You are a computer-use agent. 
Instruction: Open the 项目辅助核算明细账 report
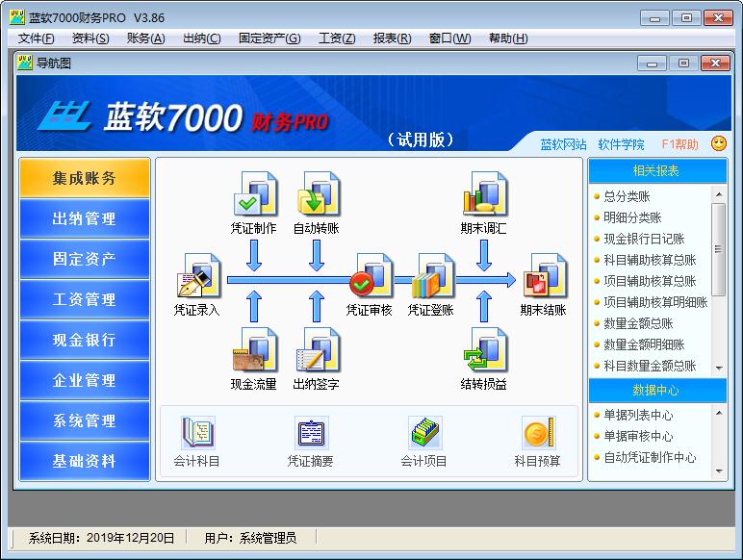click(655, 302)
